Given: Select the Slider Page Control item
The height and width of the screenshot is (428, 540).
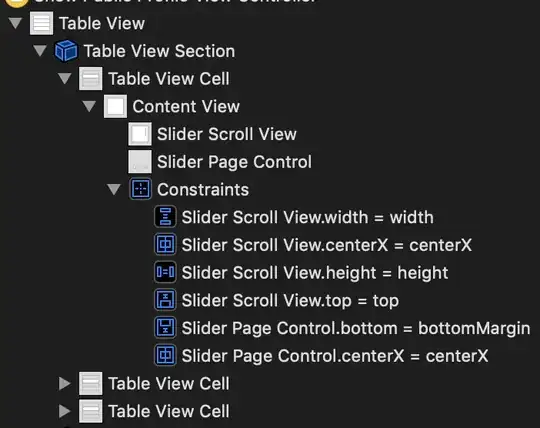Looking at the screenshot, I should click(220, 161).
